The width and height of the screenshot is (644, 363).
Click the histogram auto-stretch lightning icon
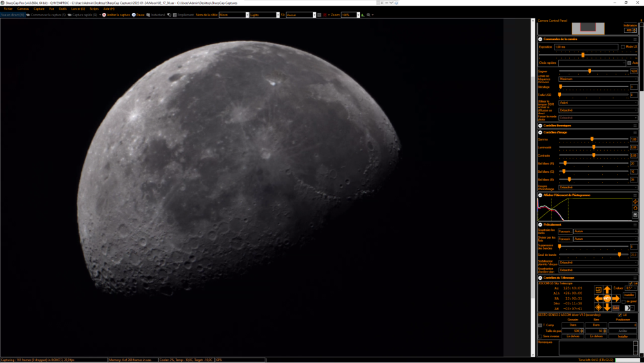[635, 201]
